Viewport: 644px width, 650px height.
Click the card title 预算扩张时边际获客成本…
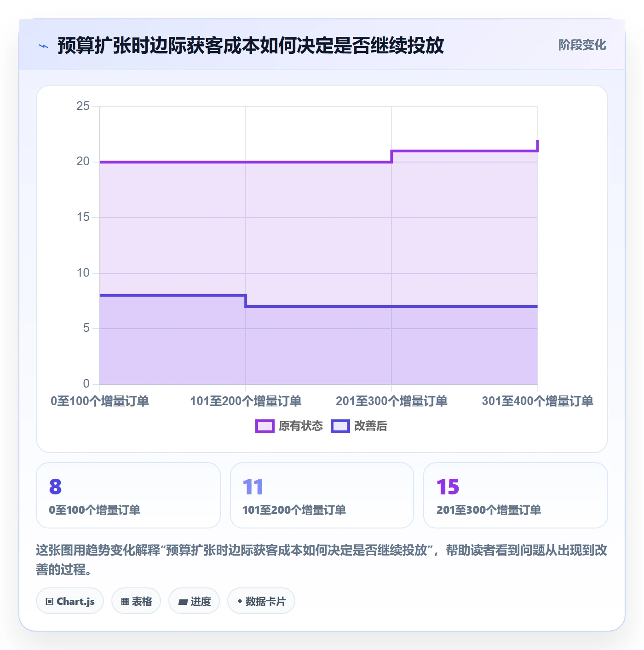click(x=251, y=46)
